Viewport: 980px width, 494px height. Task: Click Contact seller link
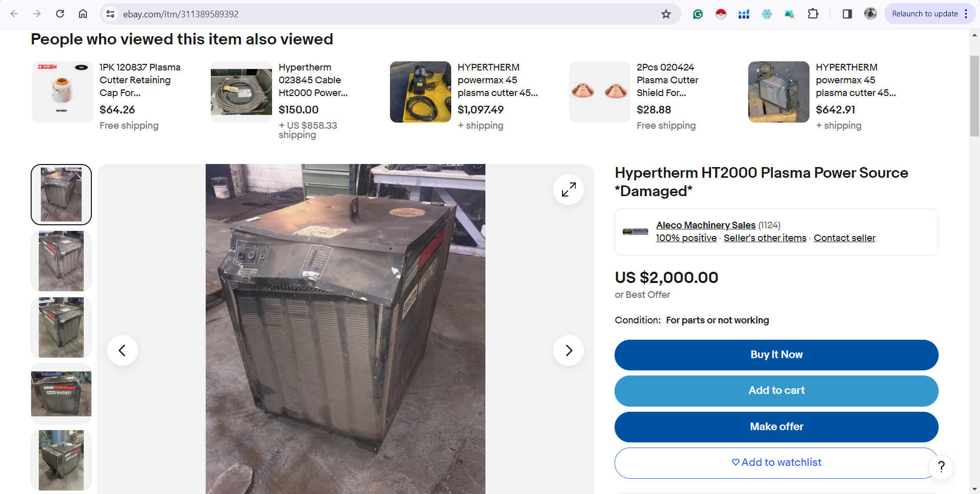click(x=844, y=238)
